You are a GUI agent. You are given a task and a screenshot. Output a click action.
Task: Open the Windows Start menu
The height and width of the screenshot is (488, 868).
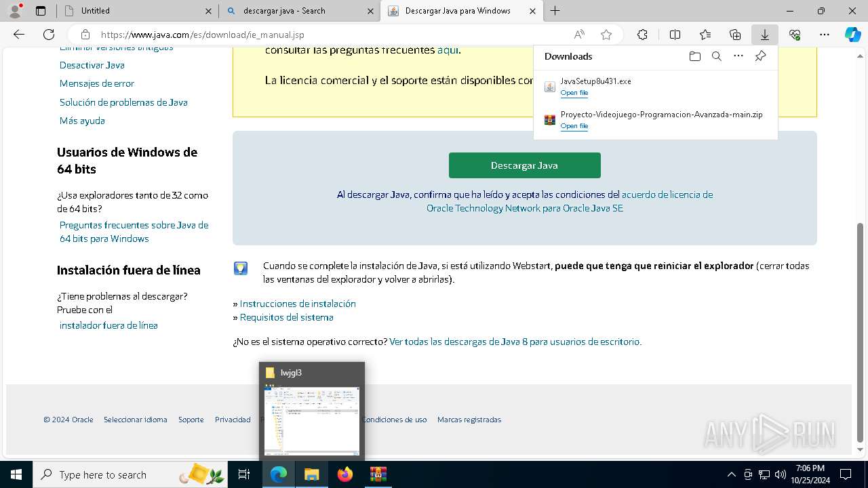pos(16,474)
